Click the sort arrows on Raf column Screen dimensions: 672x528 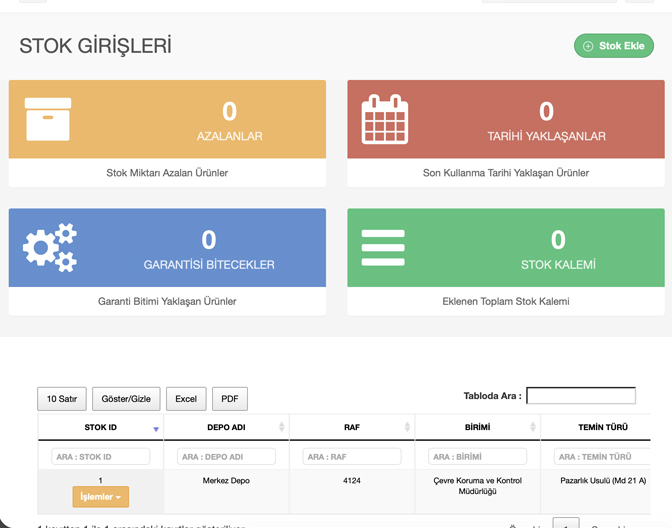point(407,428)
